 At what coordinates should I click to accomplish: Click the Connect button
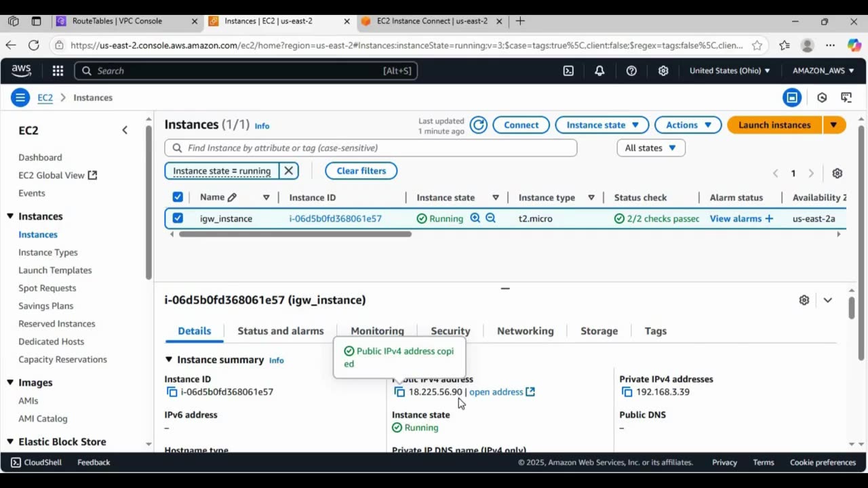coord(521,125)
